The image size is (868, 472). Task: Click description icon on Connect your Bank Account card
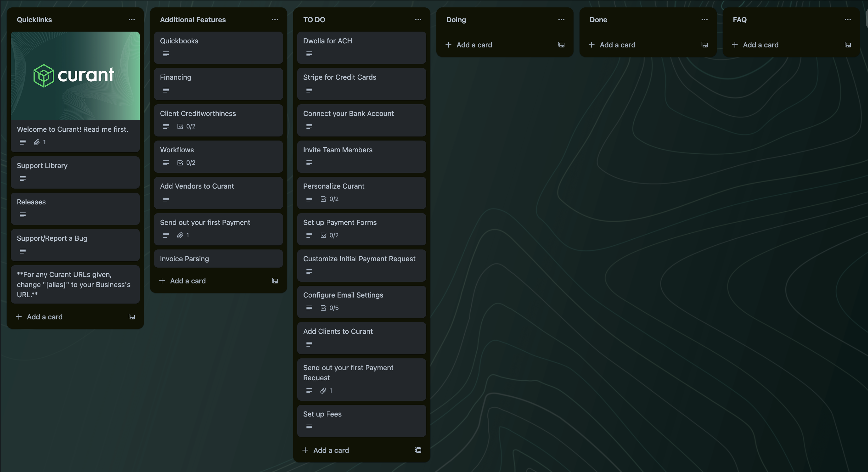[x=309, y=126]
